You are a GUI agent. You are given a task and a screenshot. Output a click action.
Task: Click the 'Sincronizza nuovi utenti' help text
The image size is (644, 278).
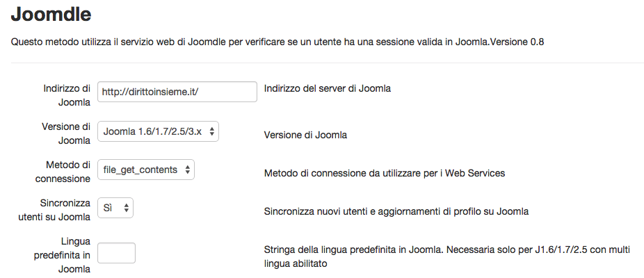pos(396,211)
